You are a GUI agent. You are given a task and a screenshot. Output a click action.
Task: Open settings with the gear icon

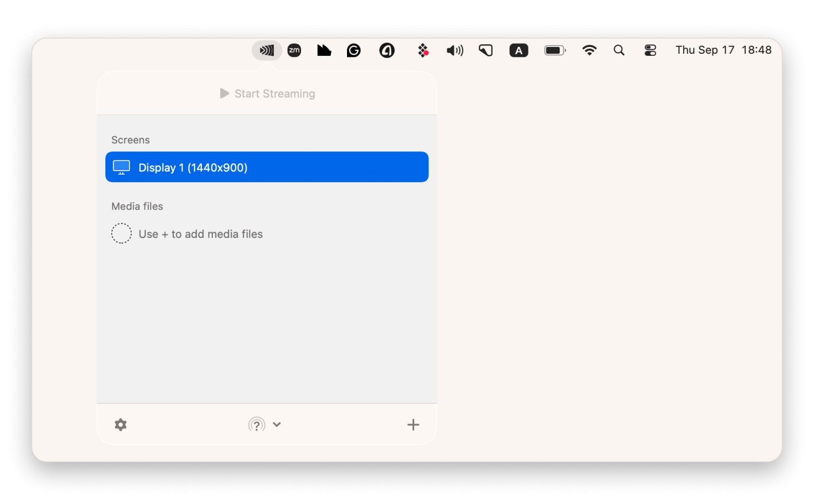tap(121, 425)
